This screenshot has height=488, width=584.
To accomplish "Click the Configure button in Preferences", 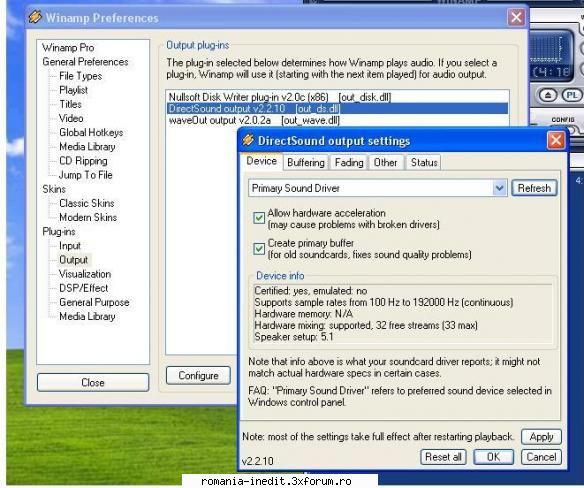I will pyautogui.click(x=198, y=375).
